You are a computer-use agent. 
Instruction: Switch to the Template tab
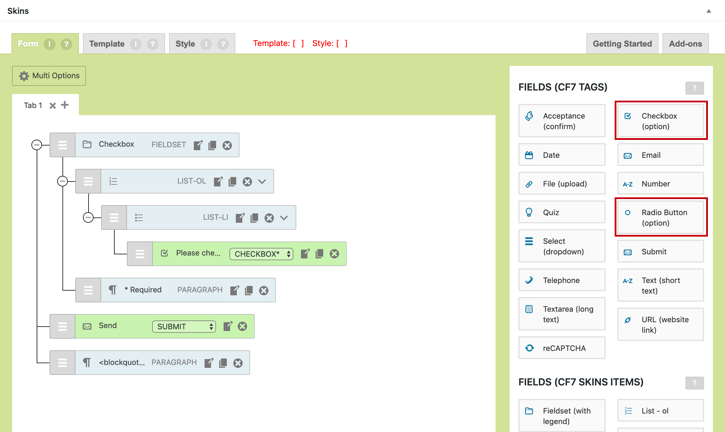[107, 44]
